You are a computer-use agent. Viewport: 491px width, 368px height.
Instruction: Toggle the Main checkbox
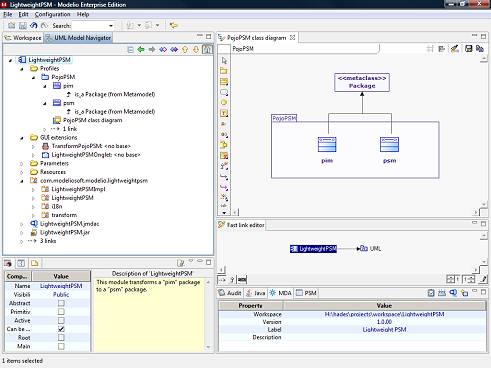tap(61, 346)
